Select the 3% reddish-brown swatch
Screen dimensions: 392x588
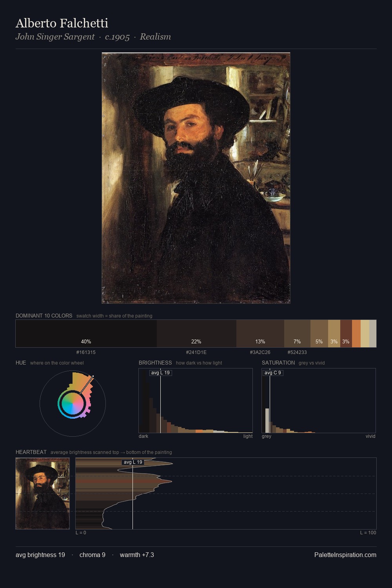346,334
